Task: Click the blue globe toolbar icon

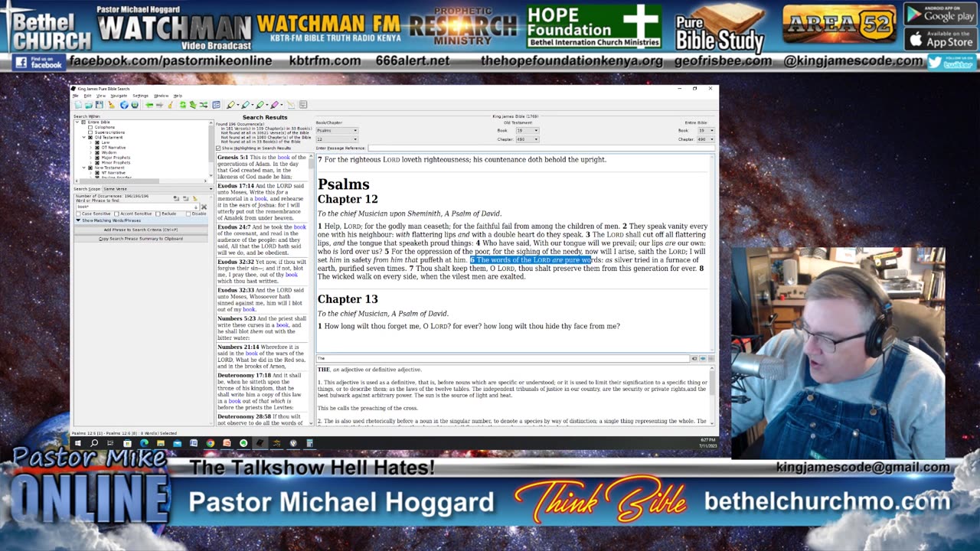Action: 124,105
